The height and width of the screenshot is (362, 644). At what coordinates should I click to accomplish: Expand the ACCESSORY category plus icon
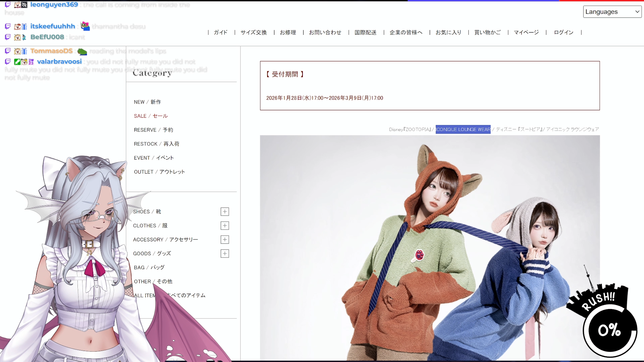[225, 240]
